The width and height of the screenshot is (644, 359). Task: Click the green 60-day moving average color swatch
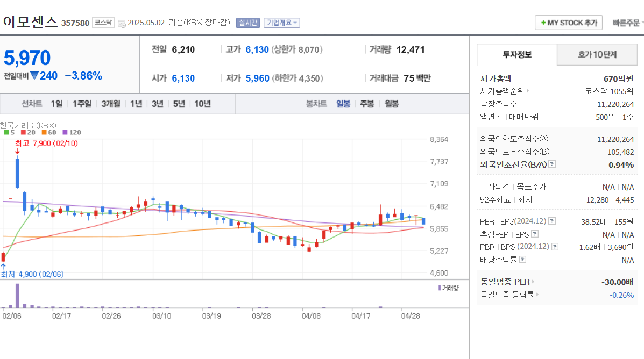[44, 132]
